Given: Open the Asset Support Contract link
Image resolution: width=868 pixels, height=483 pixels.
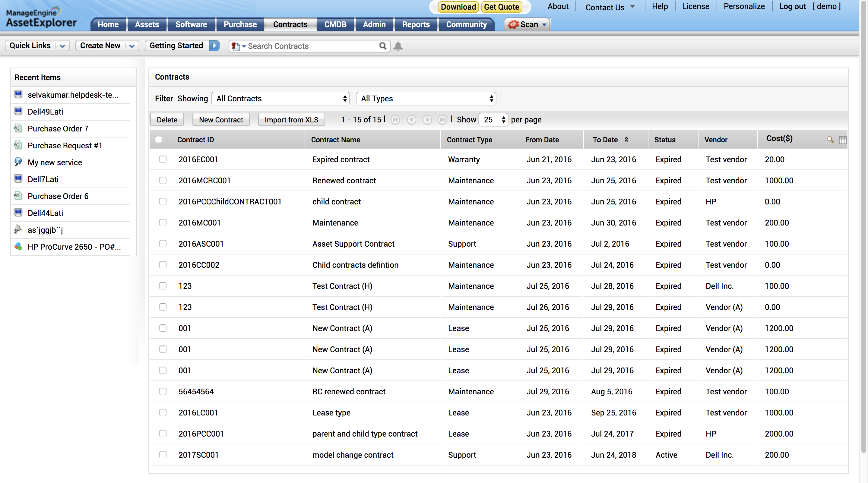Looking at the screenshot, I should pyautogui.click(x=353, y=244).
